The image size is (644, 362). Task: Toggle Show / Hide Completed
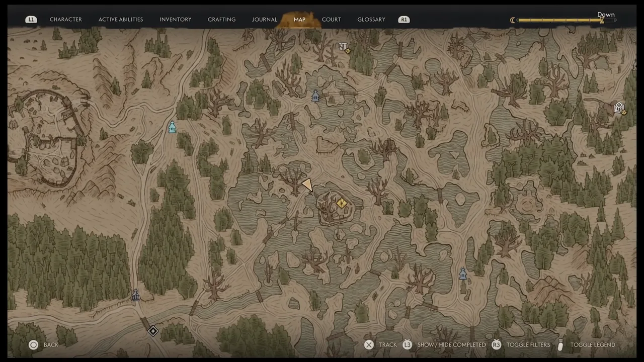pos(452,345)
